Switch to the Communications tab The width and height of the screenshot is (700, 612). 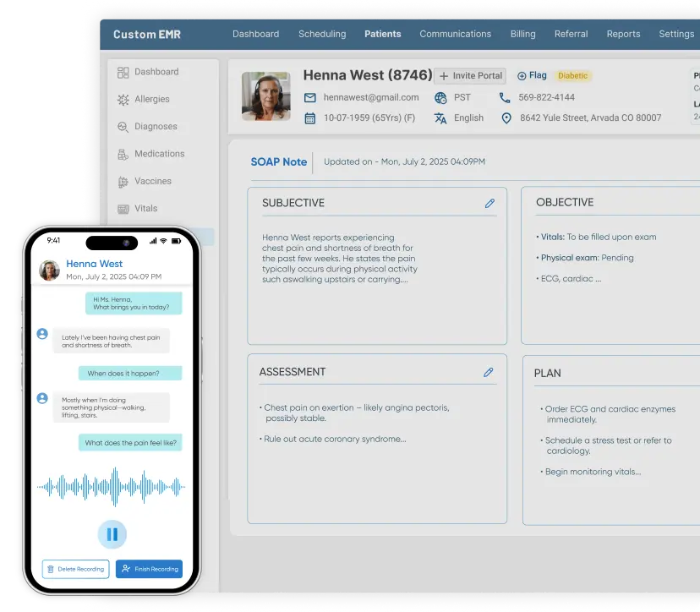[455, 34]
